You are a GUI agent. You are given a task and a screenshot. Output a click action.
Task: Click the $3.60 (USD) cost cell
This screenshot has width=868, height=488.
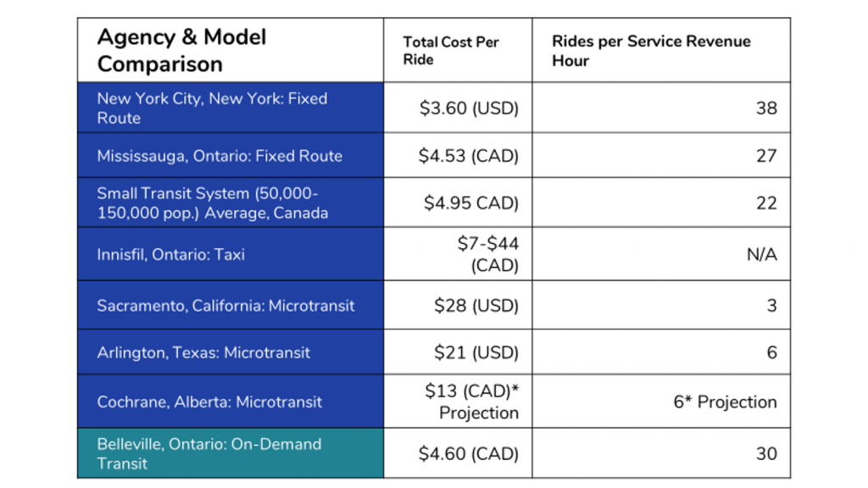[469, 108]
